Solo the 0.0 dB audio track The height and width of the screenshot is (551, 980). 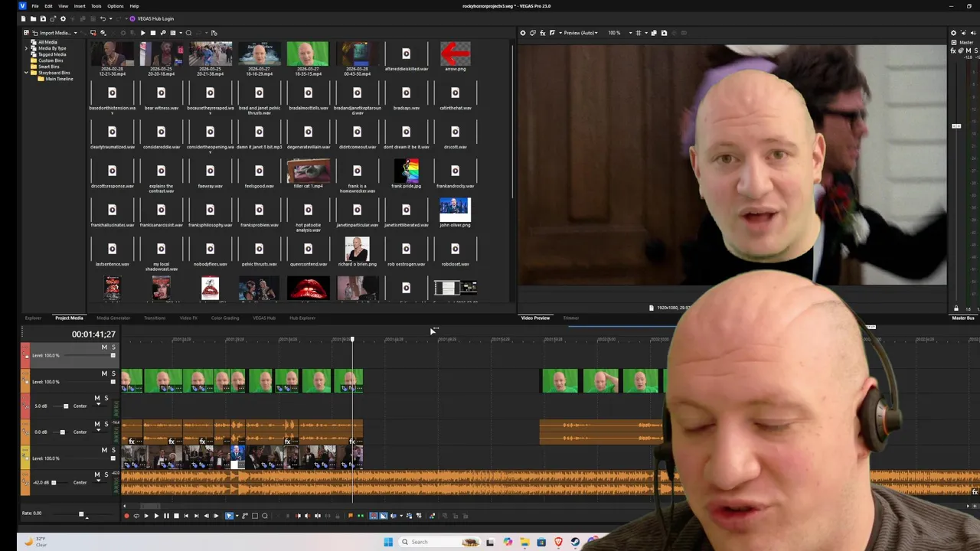pyautogui.click(x=106, y=424)
